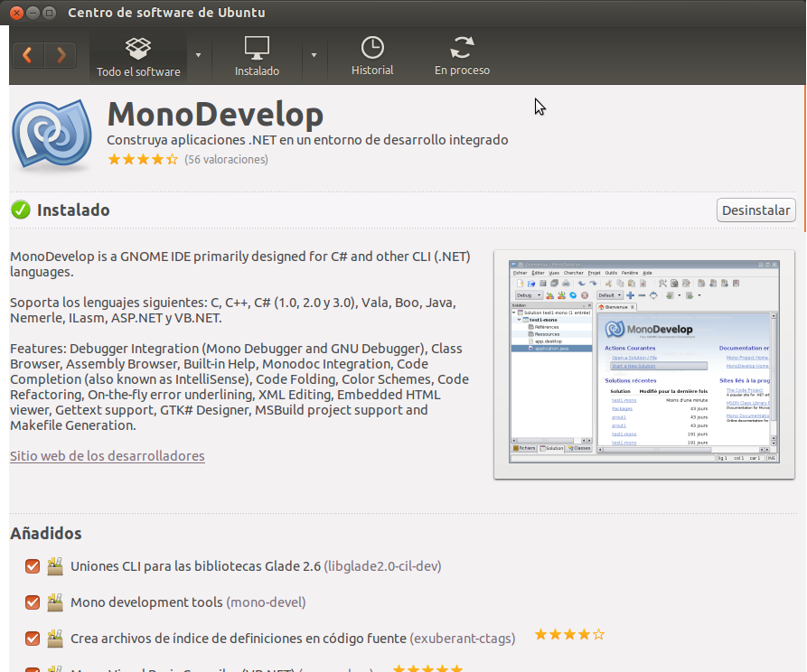807x672 pixels.
Task: Switch to the Instalado toolbar view
Action: tap(257, 57)
